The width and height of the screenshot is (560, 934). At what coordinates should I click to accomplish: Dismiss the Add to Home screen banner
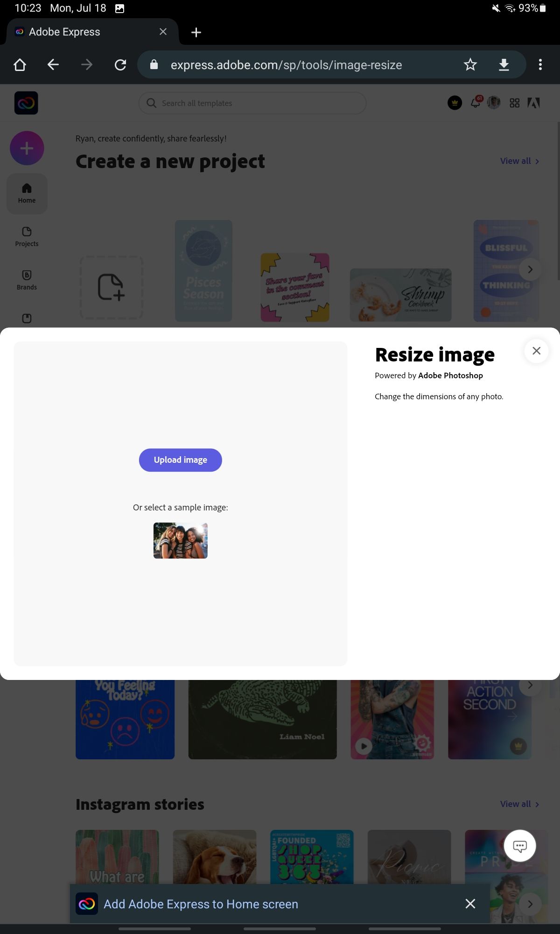coord(470,904)
